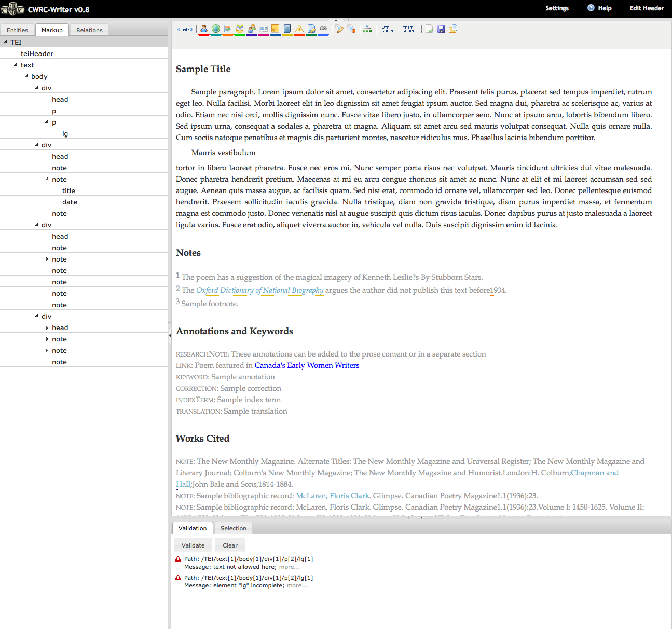672x629 pixels.
Task: Add a Note with the sticky-note icon
Action: [276, 29]
